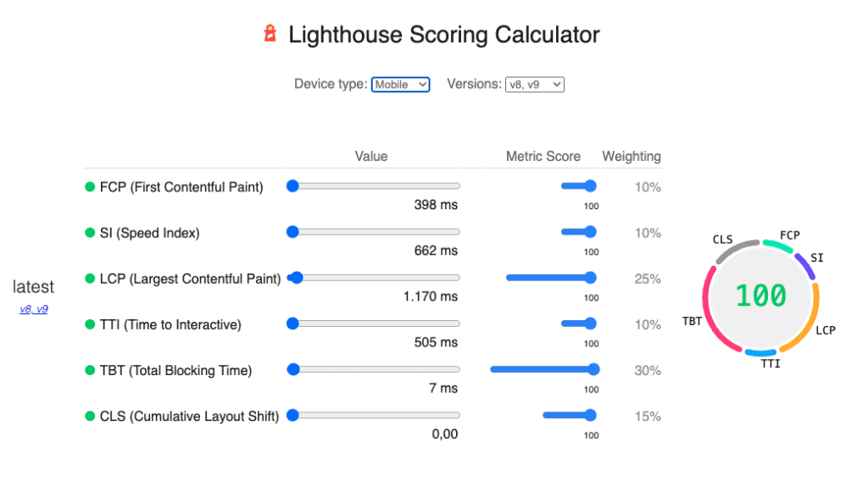Open the Versions dropdown

tap(534, 85)
